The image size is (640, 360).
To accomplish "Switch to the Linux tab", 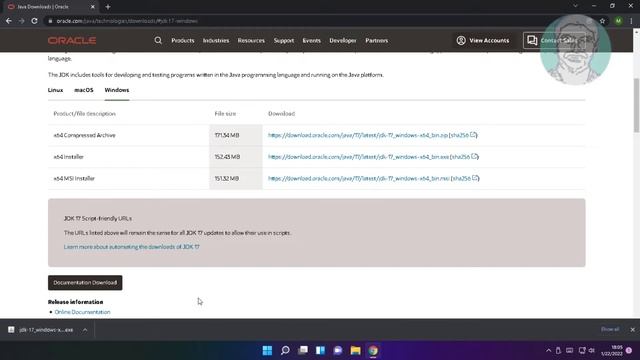I will (x=56, y=90).
